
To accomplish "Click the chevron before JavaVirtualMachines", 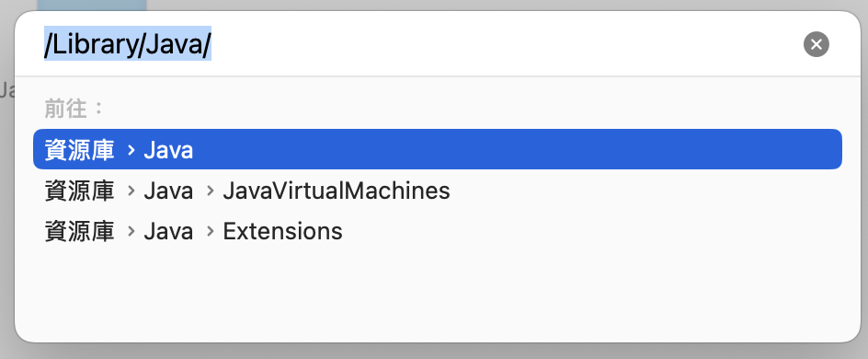I will coord(210,191).
